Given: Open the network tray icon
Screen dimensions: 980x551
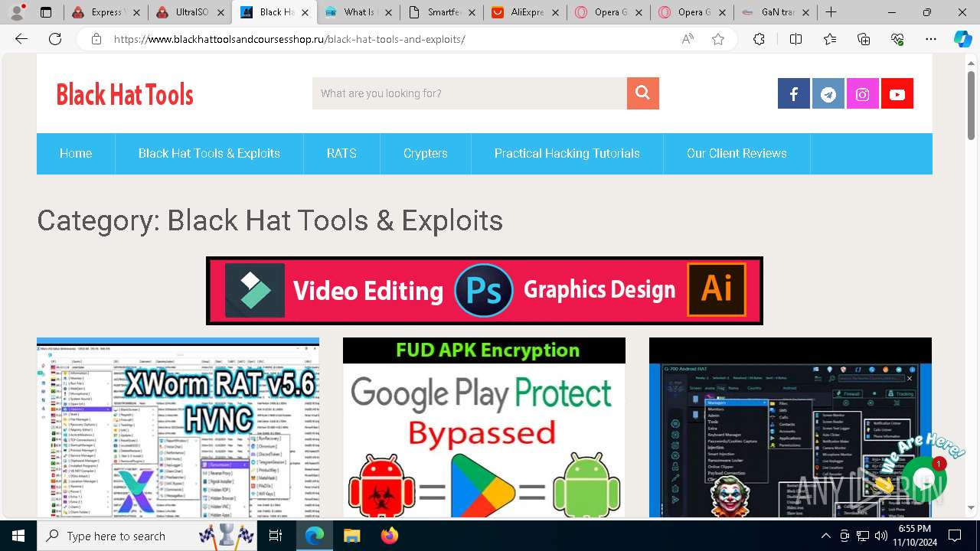Looking at the screenshot, I should coord(863,536).
